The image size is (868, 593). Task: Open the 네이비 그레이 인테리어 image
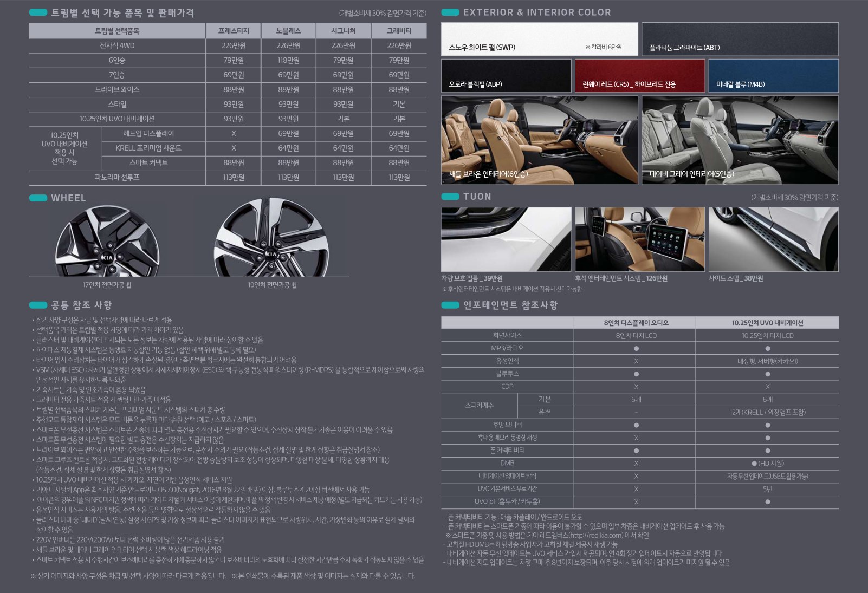click(740, 140)
